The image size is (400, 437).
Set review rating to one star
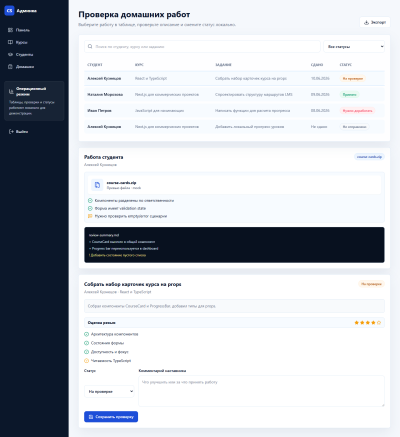coord(356,322)
